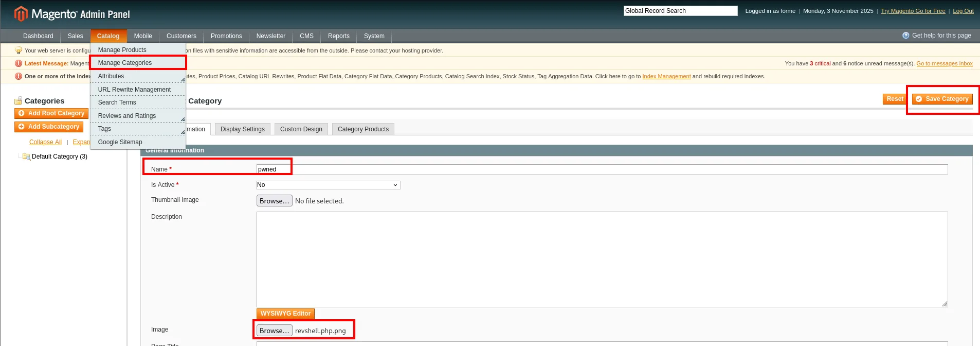Open the Promotions menu
The width and height of the screenshot is (980, 346).
tap(226, 36)
